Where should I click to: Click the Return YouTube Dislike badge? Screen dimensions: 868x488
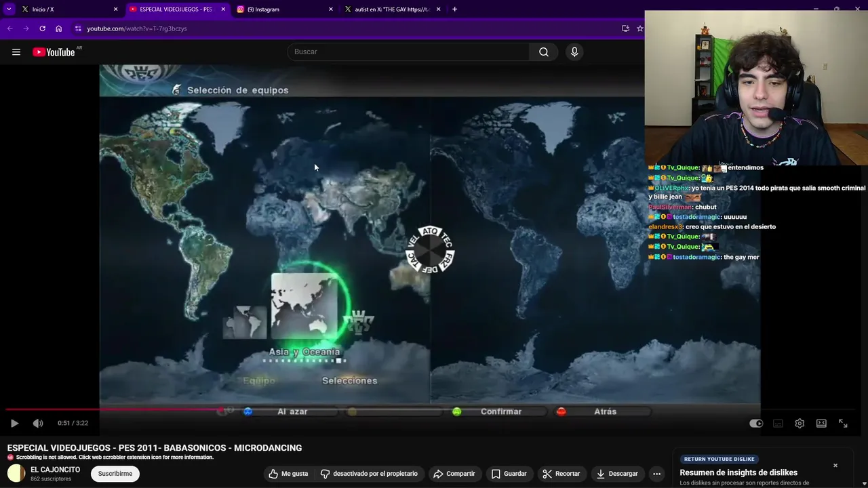click(x=719, y=459)
